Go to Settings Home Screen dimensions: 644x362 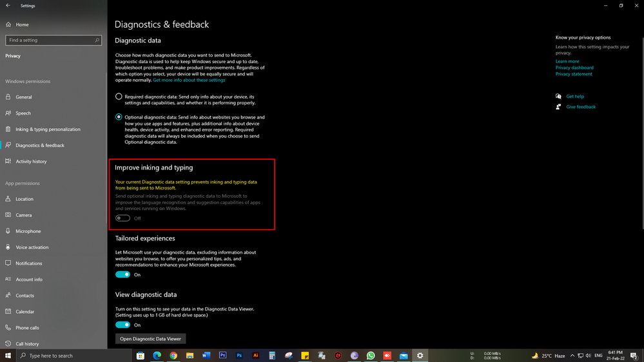click(x=22, y=24)
